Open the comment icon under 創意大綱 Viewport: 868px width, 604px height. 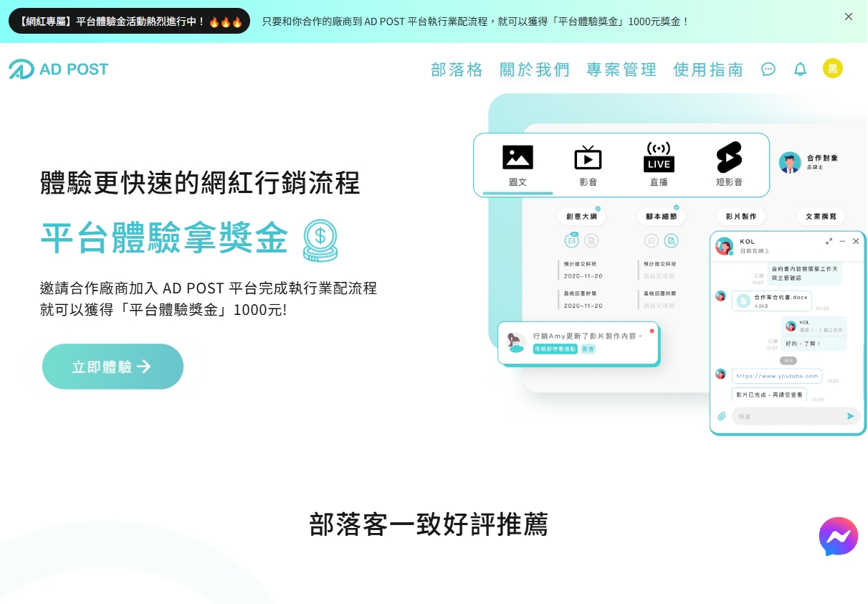[571, 241]
